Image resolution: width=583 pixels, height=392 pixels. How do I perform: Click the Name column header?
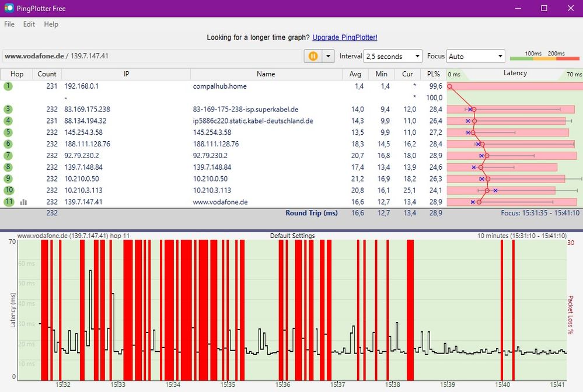click(x=266, y=74)
